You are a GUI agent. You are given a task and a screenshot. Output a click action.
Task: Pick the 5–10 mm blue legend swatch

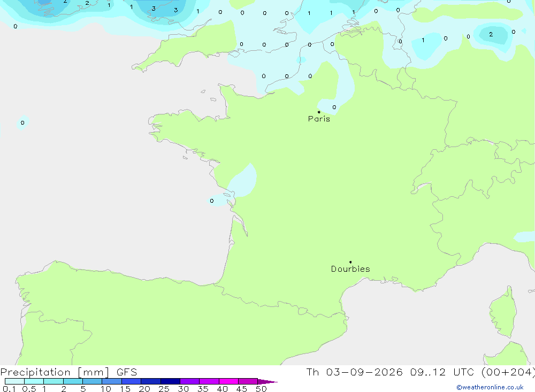point(93,381)
